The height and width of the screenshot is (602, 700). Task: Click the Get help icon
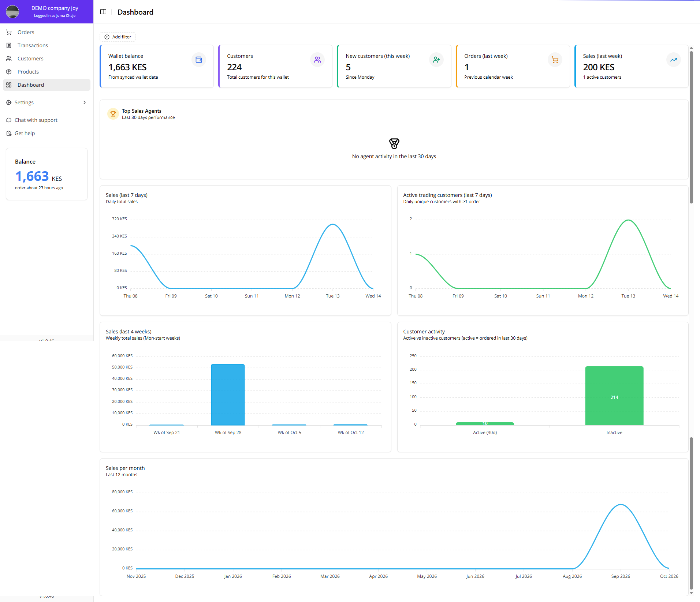point(9,133)
